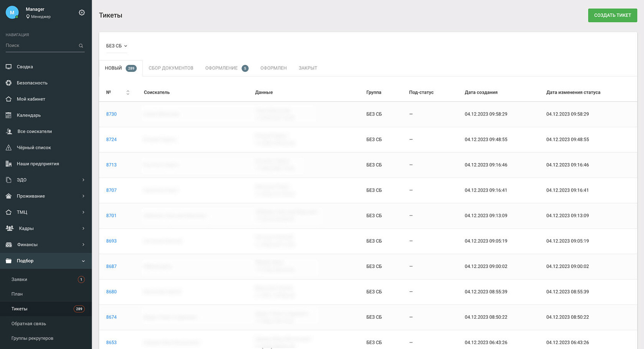Click the search magnifier icon in navigation

tap(81, 46)
